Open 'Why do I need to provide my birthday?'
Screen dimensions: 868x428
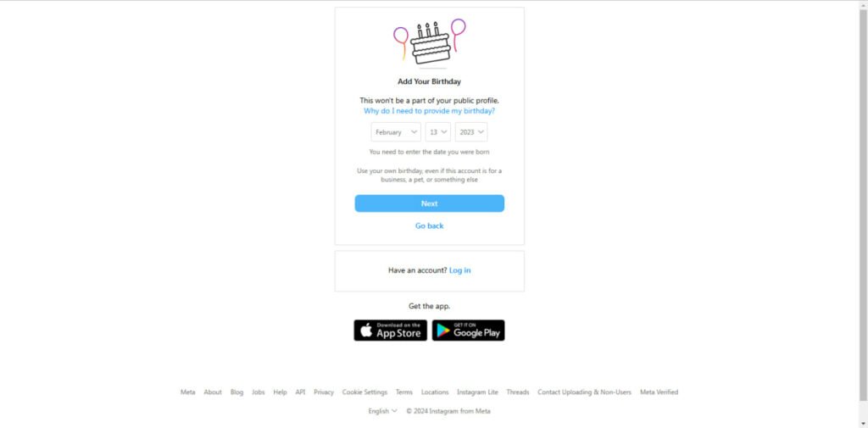[x=429, y=111]
